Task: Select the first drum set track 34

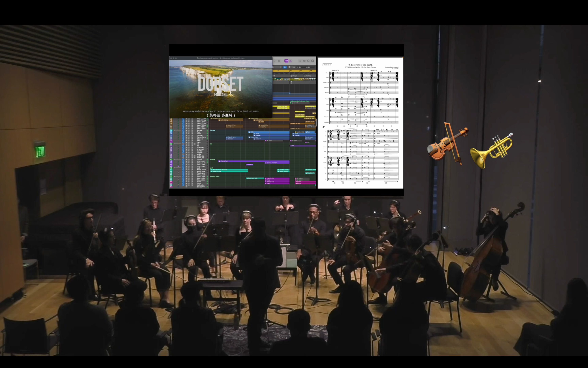Action: click(x=200, y=148)
